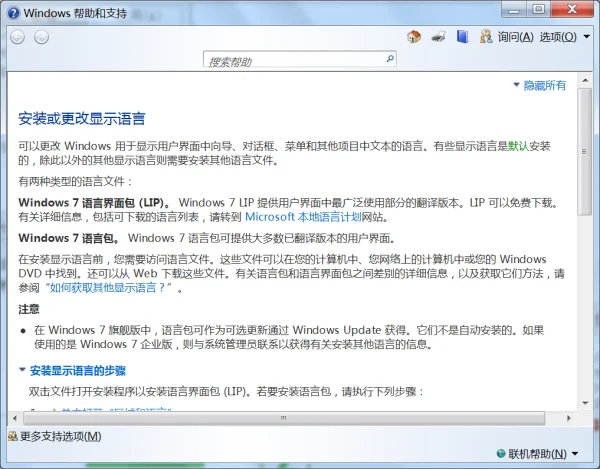Expand the dropdown arrow beside 选项(O)
The width and height of the screenshot is (600, 469).
tap(587, 37)
